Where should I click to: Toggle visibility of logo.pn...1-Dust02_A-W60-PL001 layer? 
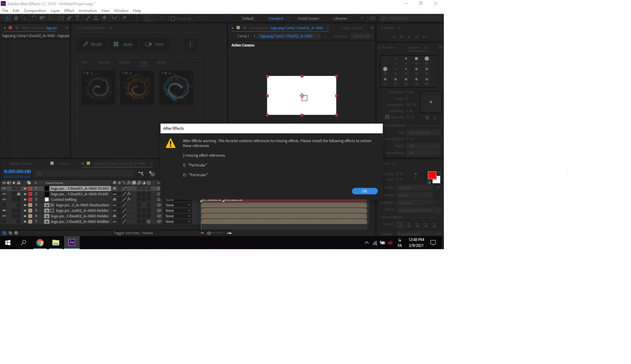click(x=4, y=194)
